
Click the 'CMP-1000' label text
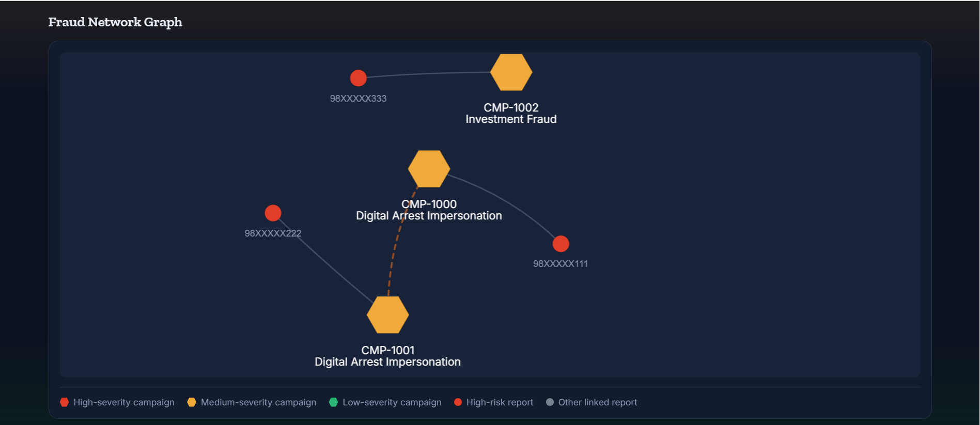(429, 204)
